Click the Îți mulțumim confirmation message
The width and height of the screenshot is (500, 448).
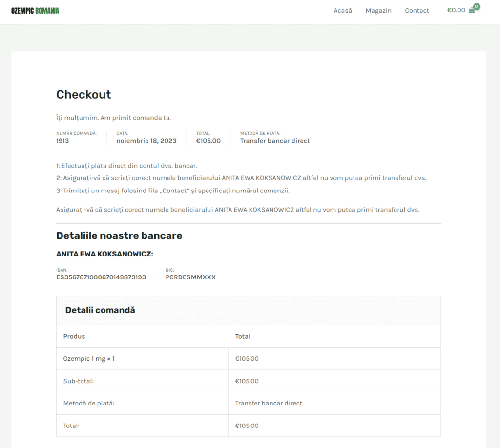click(113, 118)
